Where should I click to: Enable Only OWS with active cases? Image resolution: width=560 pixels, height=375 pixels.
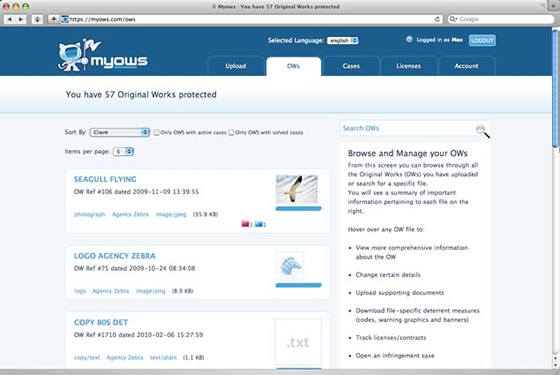(x=156, y=132)
